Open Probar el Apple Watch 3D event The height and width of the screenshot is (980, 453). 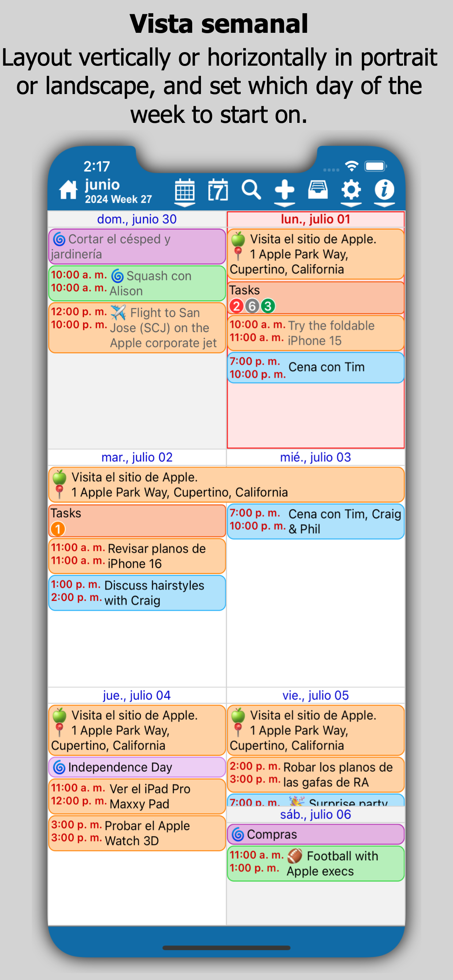coord(137,833)
